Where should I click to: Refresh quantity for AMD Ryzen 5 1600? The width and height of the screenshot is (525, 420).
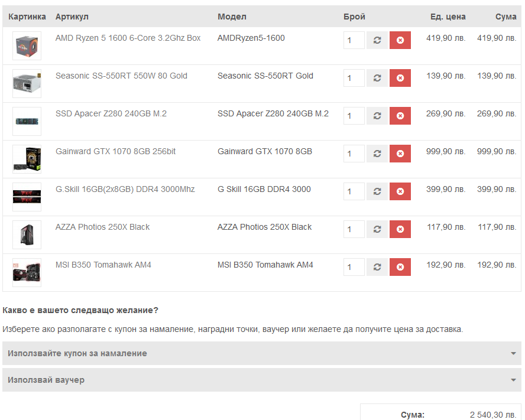click(377, 40)
